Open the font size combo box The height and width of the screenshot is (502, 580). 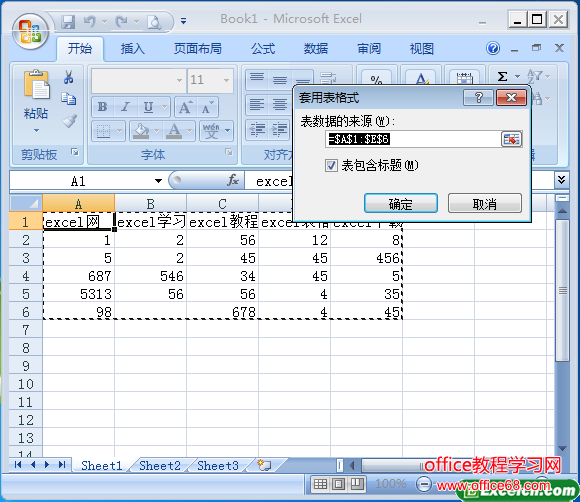(210, 80)
